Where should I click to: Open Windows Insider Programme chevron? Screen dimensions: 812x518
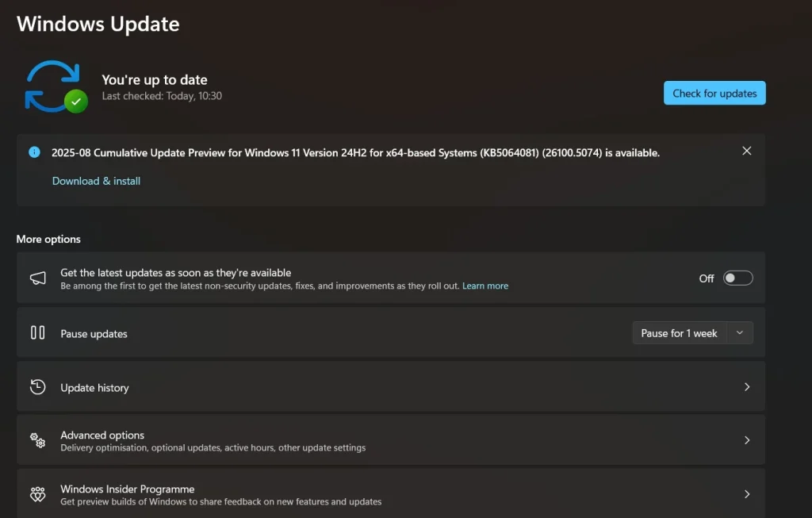746,494
